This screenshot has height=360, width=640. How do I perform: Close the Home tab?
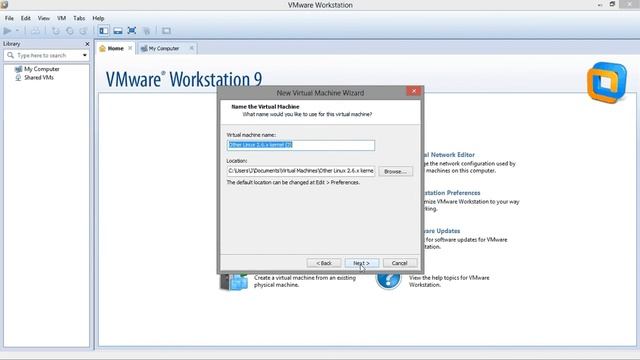[130, 48]
